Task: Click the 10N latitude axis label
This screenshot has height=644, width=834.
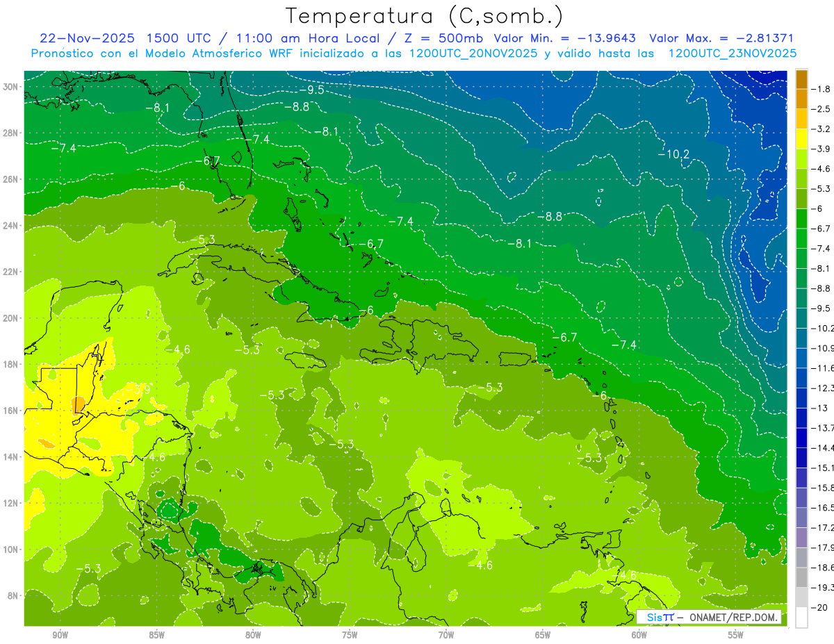Action: tap(12, 550)
